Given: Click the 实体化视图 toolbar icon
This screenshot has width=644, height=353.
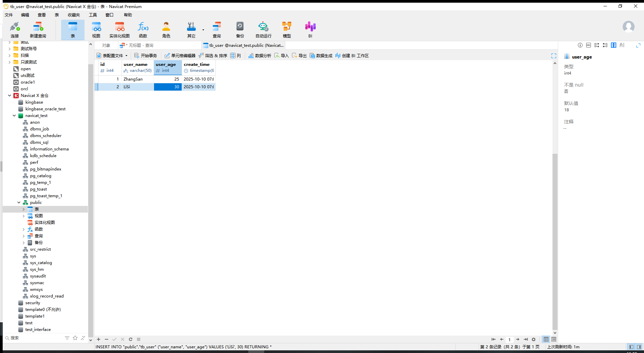Looking at the screenshot, I should click(x=120, y=30).
